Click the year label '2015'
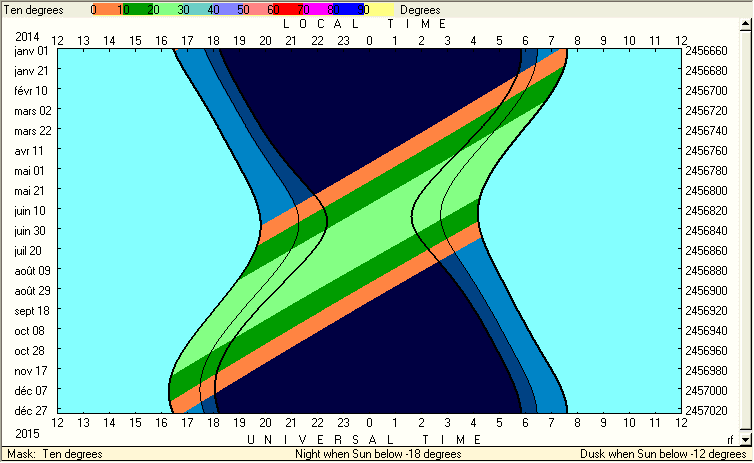Screen dimensions: 754x463 click(27, 434)
